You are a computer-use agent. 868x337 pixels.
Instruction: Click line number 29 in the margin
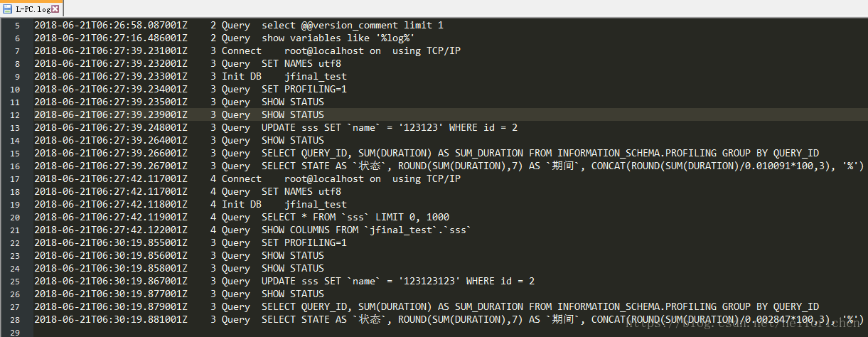pyautogui.click(x=16, y=332)
